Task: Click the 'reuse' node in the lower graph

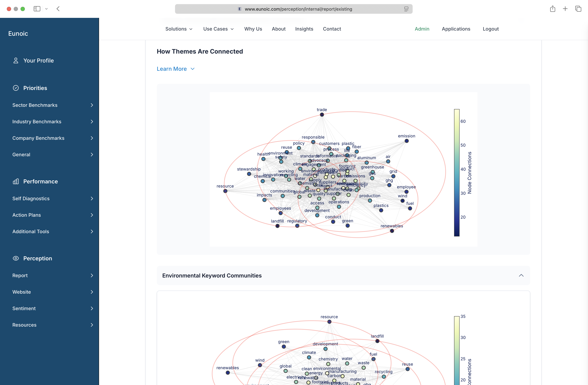Action: (x=407, y=369)
